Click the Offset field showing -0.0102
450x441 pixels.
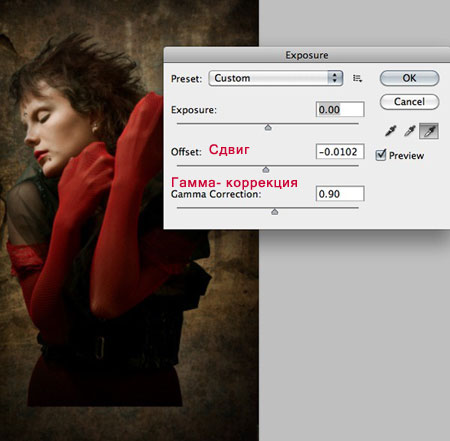click(340, 152)
